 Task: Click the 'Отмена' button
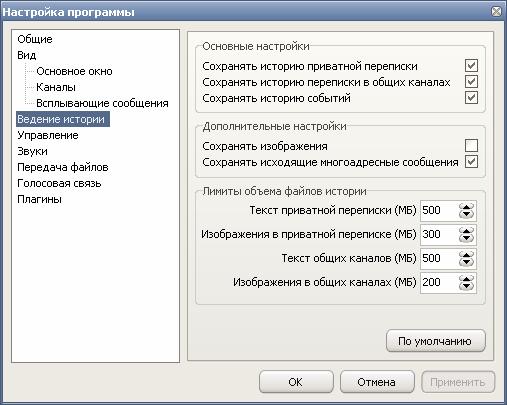pyautogui.click(x=377, y=382)
